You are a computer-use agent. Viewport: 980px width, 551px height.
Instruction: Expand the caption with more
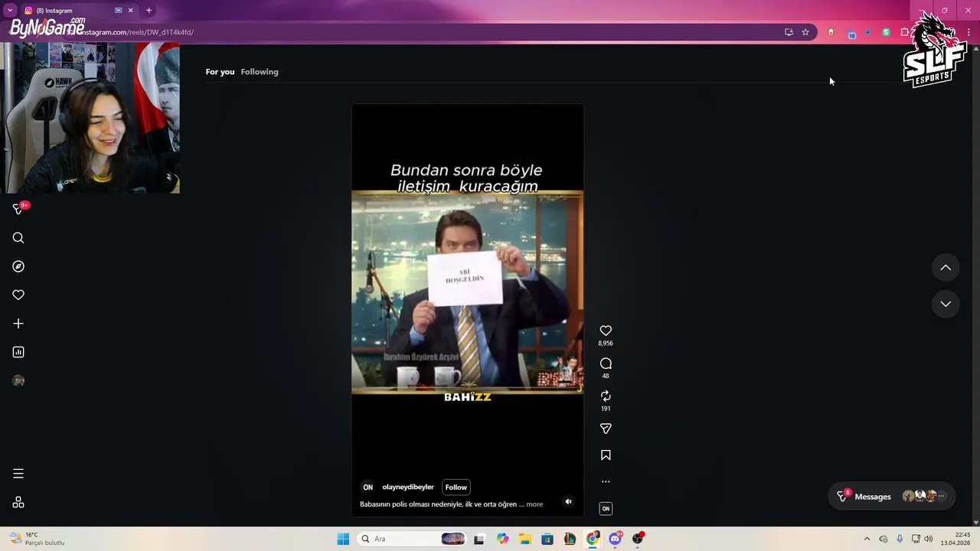534,504
